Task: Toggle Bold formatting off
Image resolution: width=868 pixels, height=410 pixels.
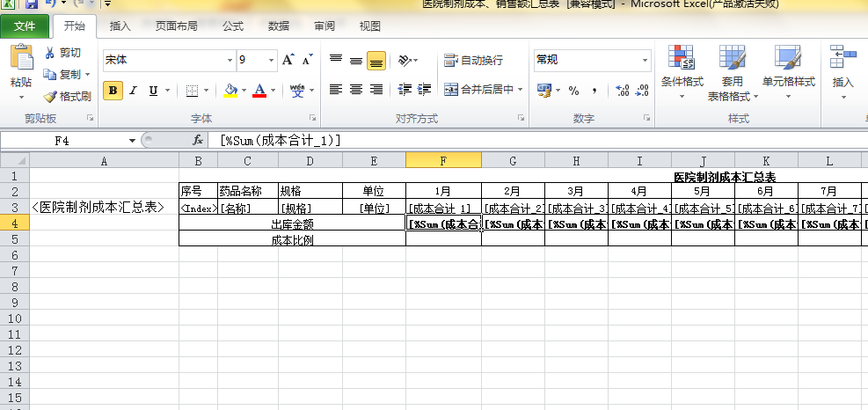Action: [113, 90]
